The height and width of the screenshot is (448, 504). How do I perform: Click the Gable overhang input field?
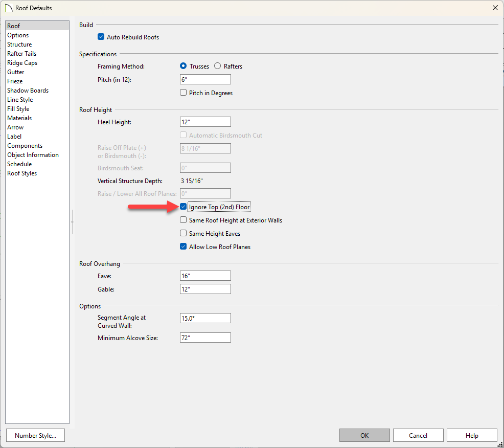click(205, 289)
